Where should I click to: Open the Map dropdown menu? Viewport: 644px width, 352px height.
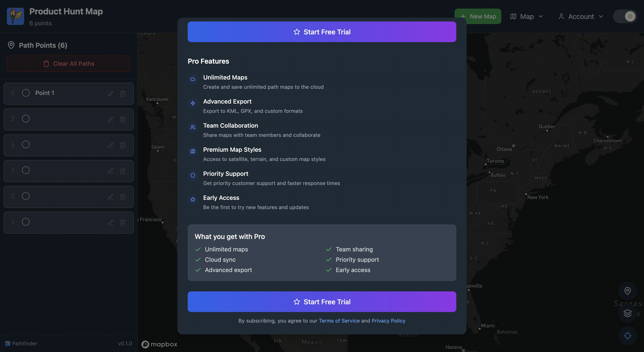pyautogui.click(x=526, y=17)
